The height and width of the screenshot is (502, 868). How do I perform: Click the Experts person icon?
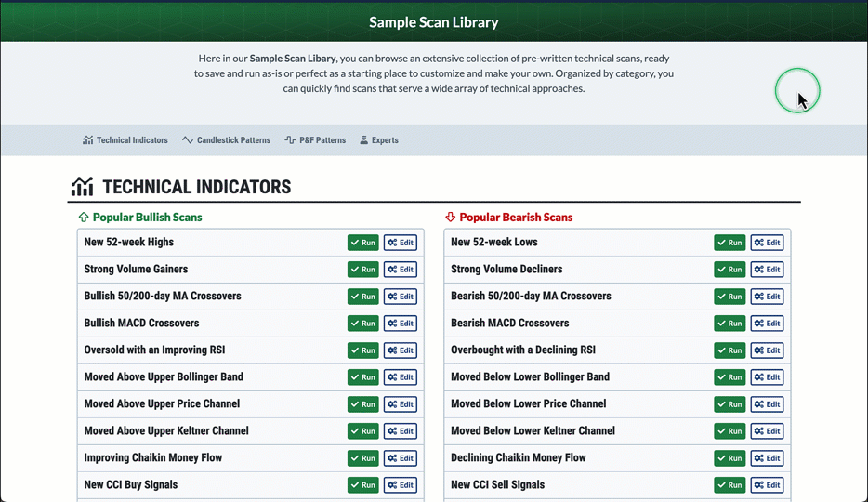click(364, 140)
